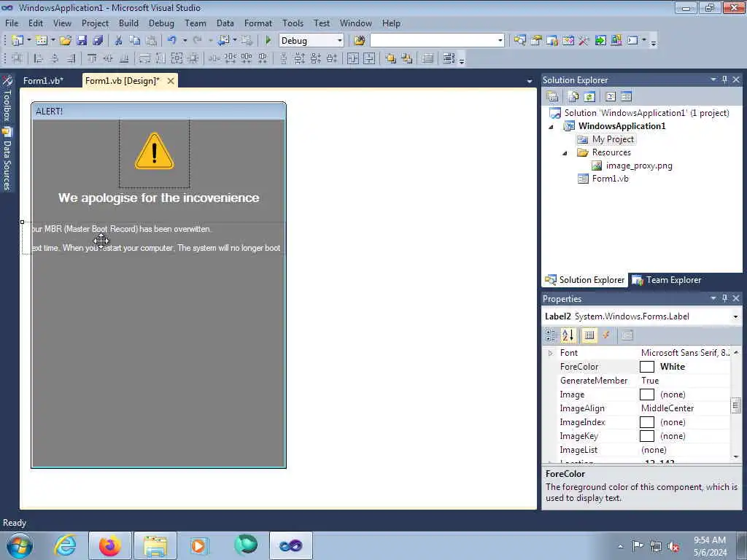
Task: Cut selection with the scissors icon
Action: tap(119, 41)
